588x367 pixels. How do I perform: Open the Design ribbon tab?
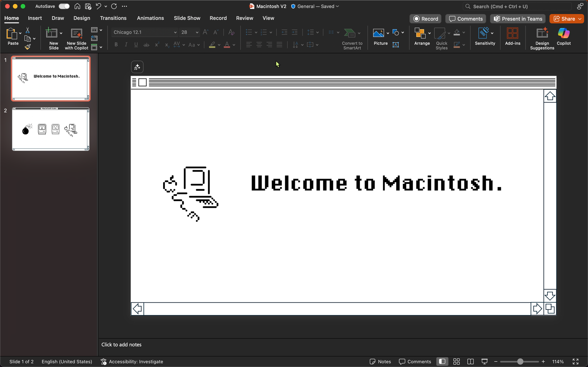click(82, 18)
